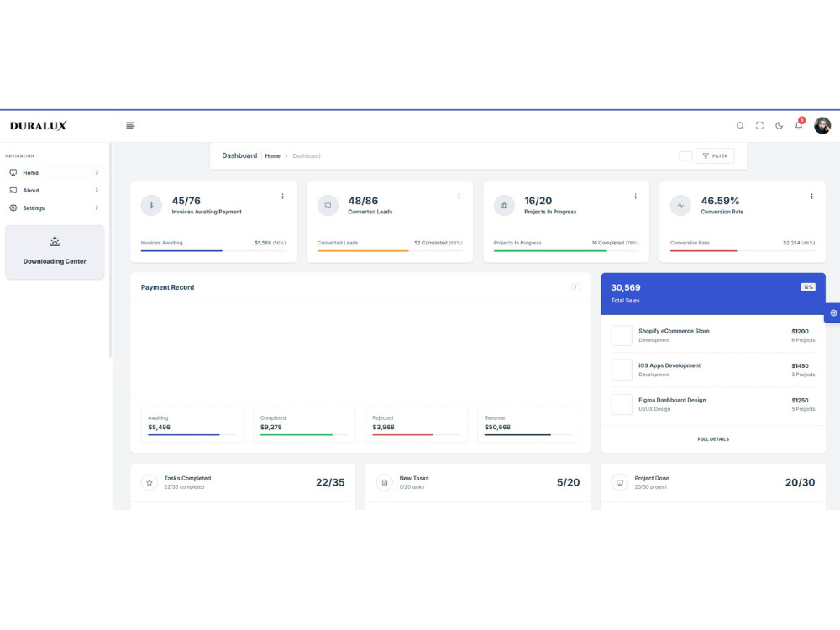Click the Downloading Center upload icon
Screen dimensions: 840x630
[55, 242]
